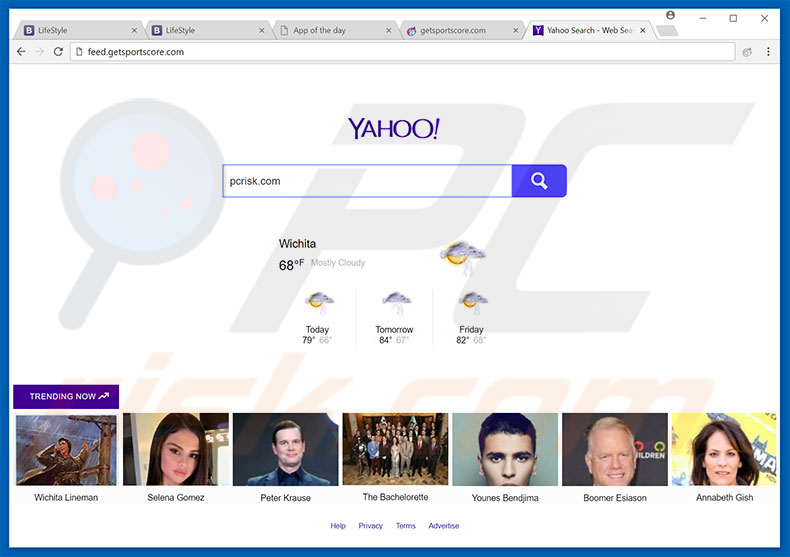Close the Yahoo Search tab
Image resolution: width=790 pixels, height=557 pixels.
[642, 30]
